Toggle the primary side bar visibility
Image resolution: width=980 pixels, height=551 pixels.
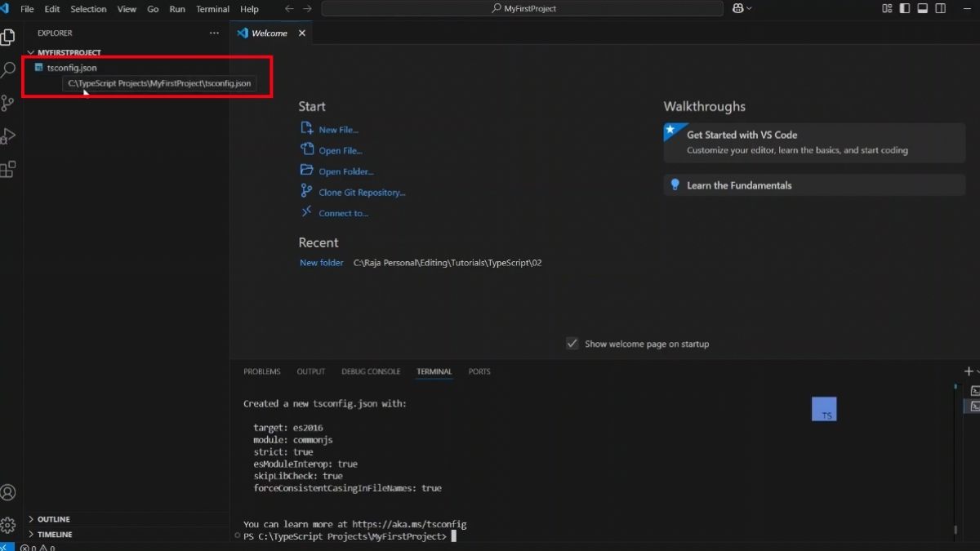pos(905,8)
